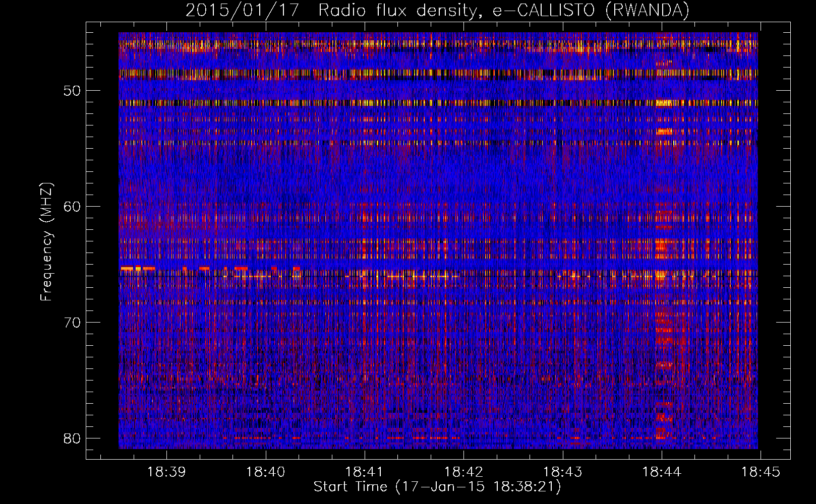Click the 18:39 time tick label

pos(166,472)
